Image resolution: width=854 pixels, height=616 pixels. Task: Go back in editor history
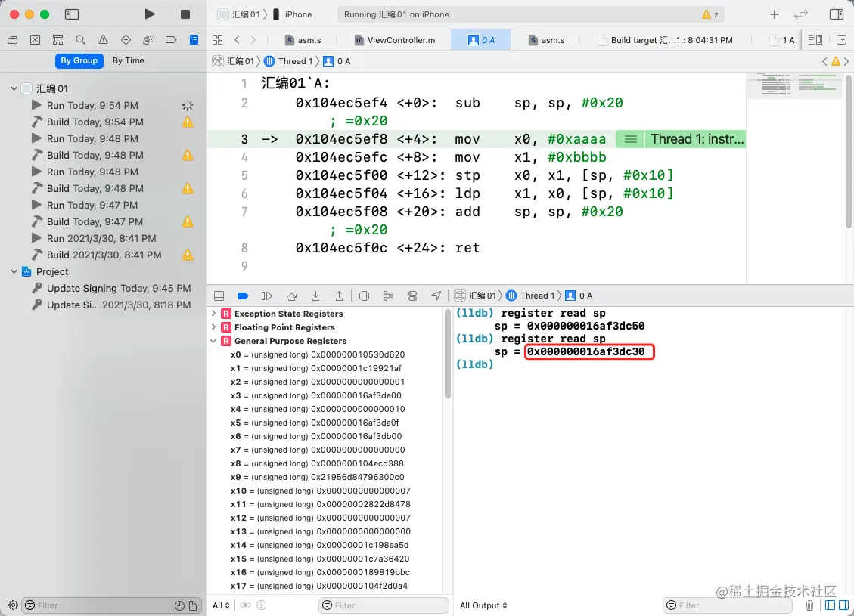tap(237, 40)
